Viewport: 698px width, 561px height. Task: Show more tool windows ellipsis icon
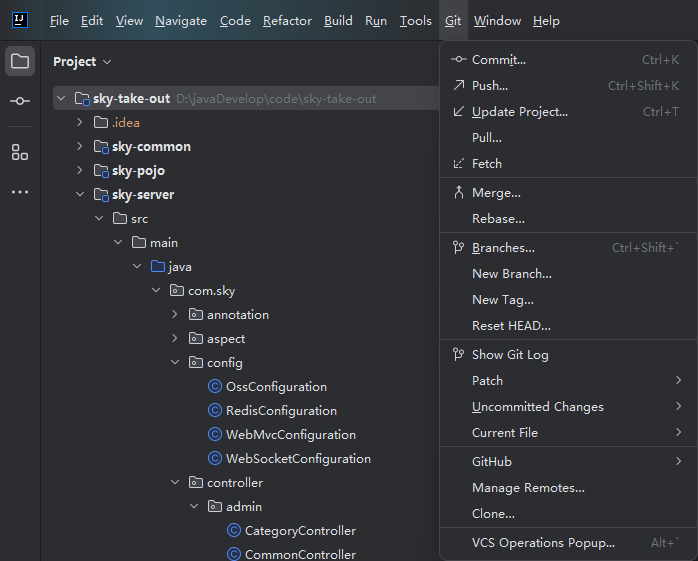[20, 192]
